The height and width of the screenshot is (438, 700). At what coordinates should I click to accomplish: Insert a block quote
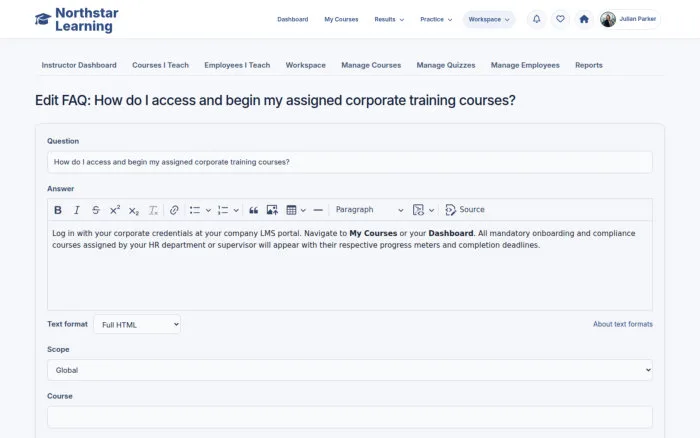pos(254,210)
